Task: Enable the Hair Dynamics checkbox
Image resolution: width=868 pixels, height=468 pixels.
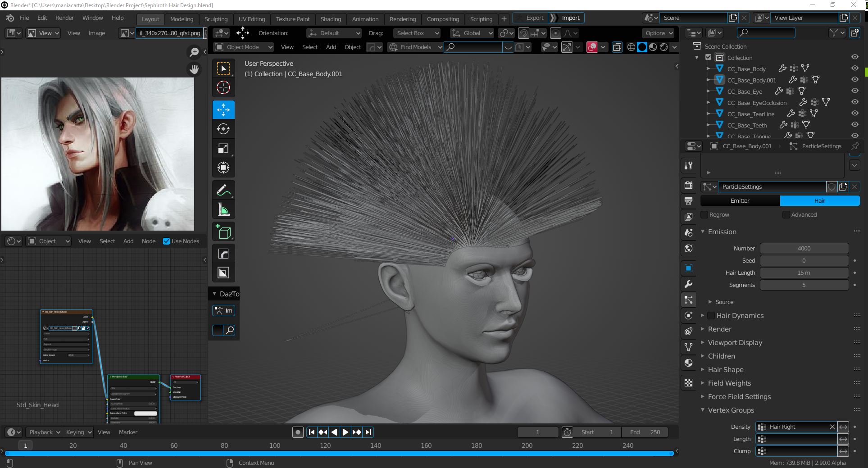Action: [x=711, y=315]
